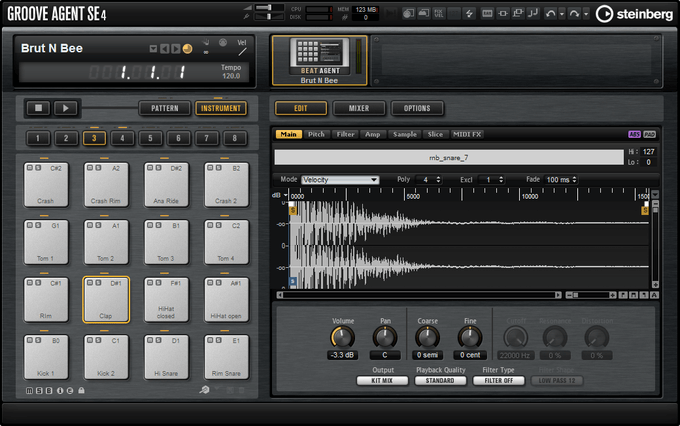
Task: Toggle the ABS button in editor
Action: point(634,134)
